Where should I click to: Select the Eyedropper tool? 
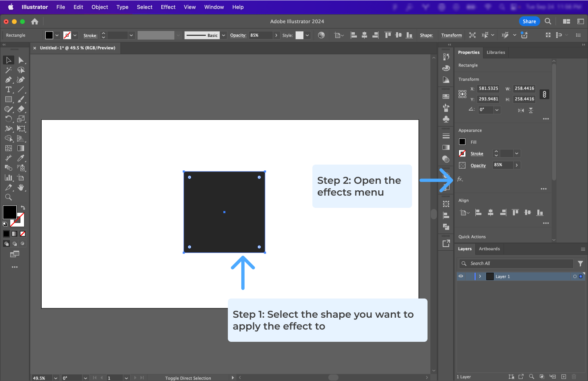pos(21,158)
